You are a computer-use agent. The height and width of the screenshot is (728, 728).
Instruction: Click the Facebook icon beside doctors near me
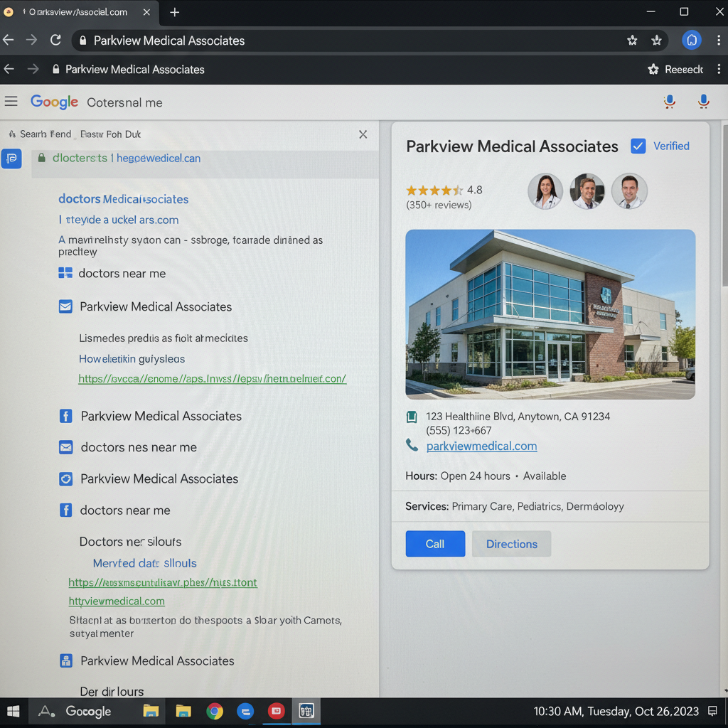66,510
